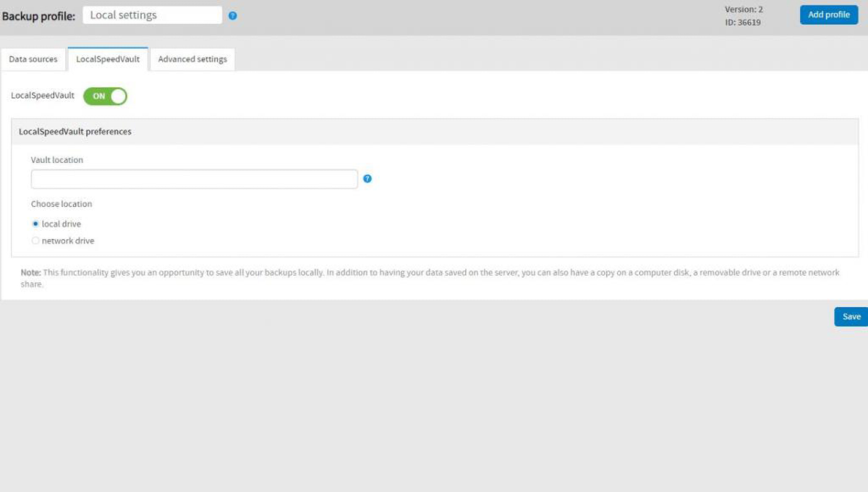Image resolution: width=868 pixels, height=492 pixels.
Task: Click the Add profile button
Action: tap(829, 14)
